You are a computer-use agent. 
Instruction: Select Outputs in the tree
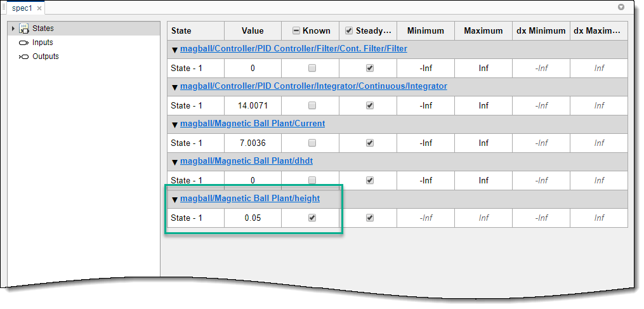(46, 56)
